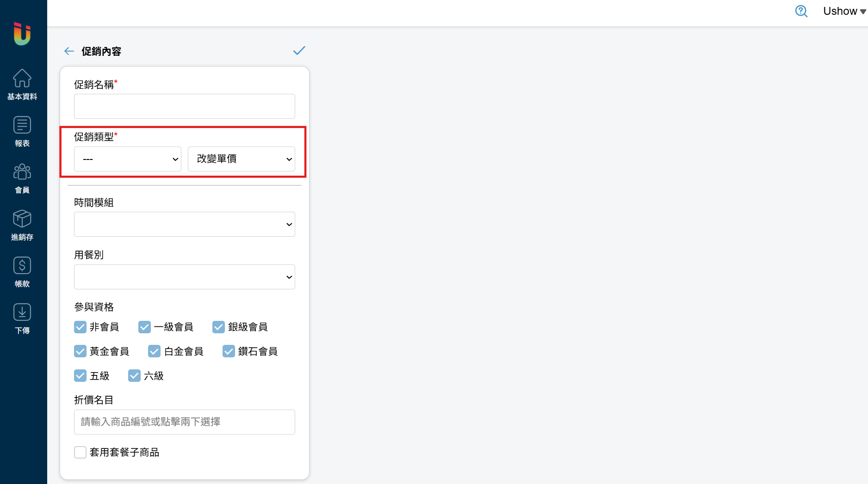
Task: Uncheck the 非會員 checkbox
Action: coord(80,327)
